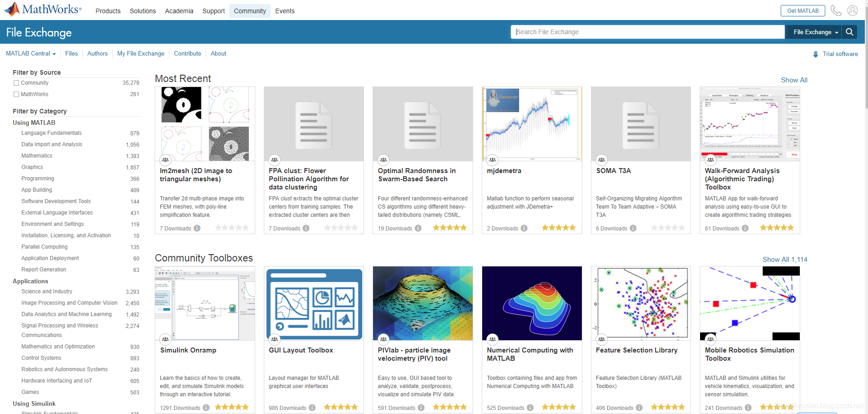Click community badge on Simulink Onramp card
The image size is (868, 414).
[165, 339]
